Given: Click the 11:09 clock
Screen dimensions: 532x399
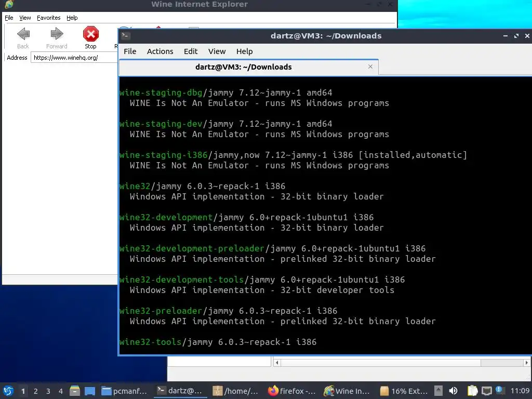Looking at the screenshot, I should [x=520, y=391].
